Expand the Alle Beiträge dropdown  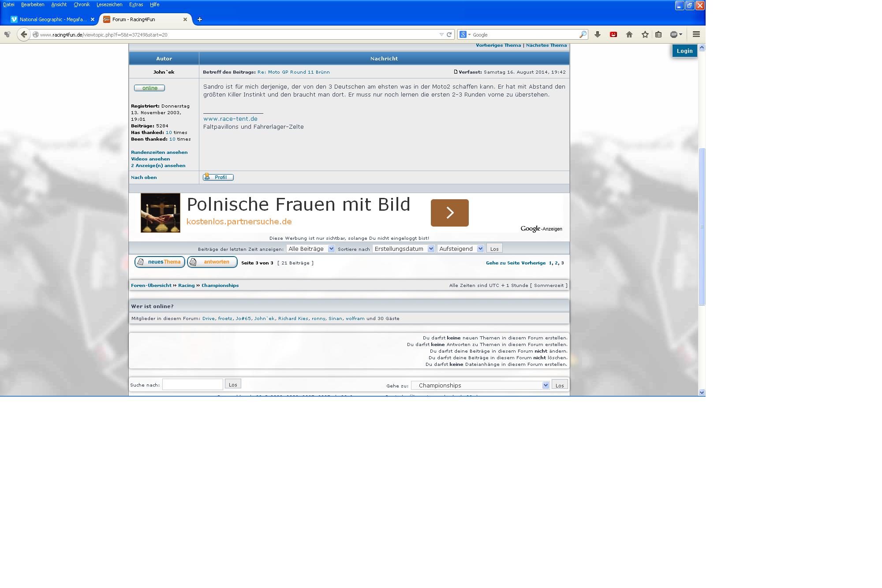pyautogui.click(x=310, y=249)
